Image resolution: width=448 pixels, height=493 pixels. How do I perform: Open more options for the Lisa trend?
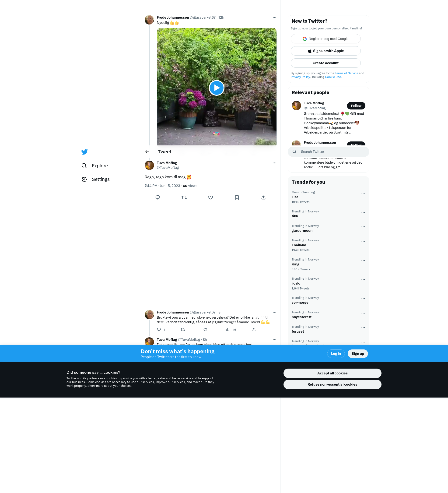pos(363,194)
